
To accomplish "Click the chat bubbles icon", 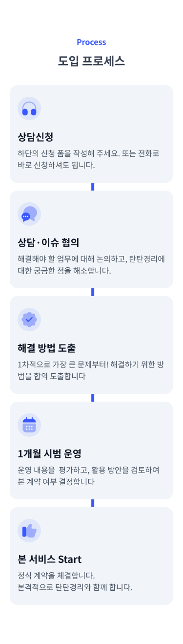I will (x=29, y=214).
